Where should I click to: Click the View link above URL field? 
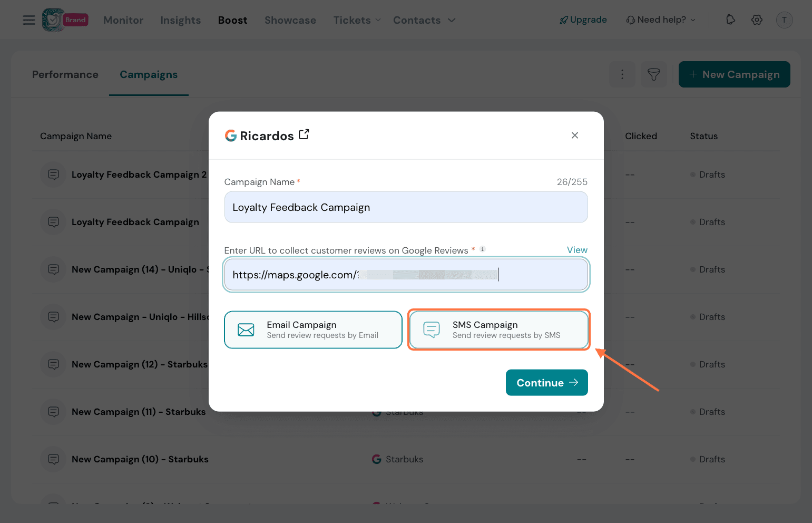[577, 250]
